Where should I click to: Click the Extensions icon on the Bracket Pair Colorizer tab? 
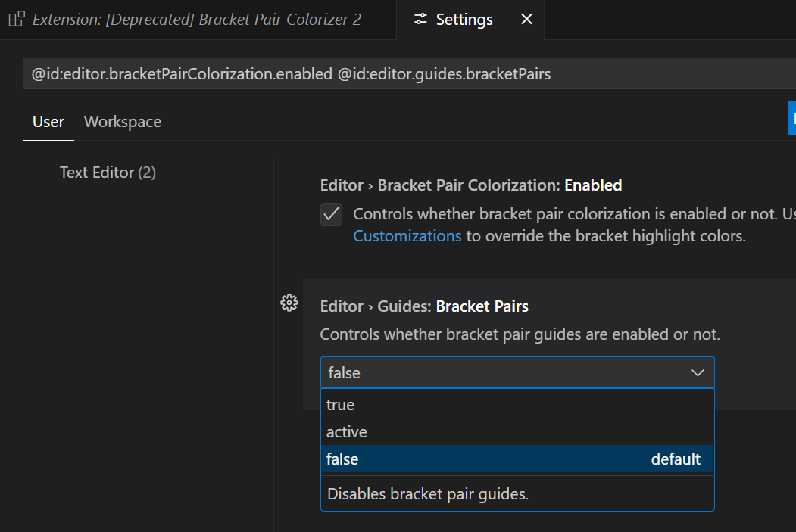[x=17, y=20]
